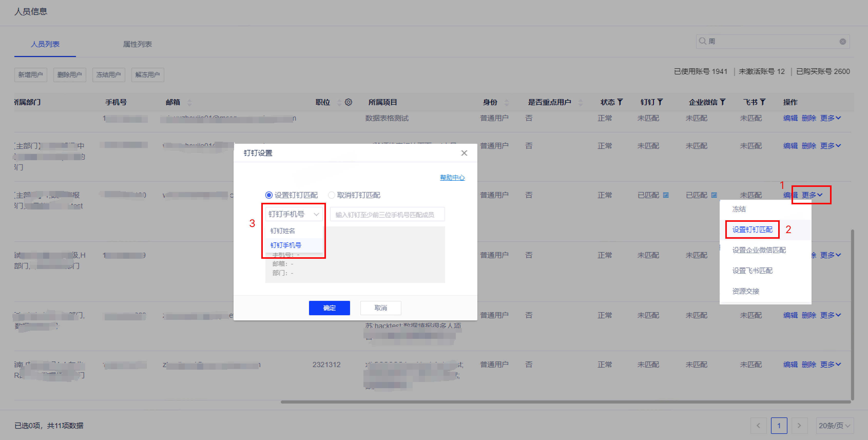Select the 设置钉钉匹配 radio button
868x440 pixels.
pyautogui.click(x=269, y=195)
